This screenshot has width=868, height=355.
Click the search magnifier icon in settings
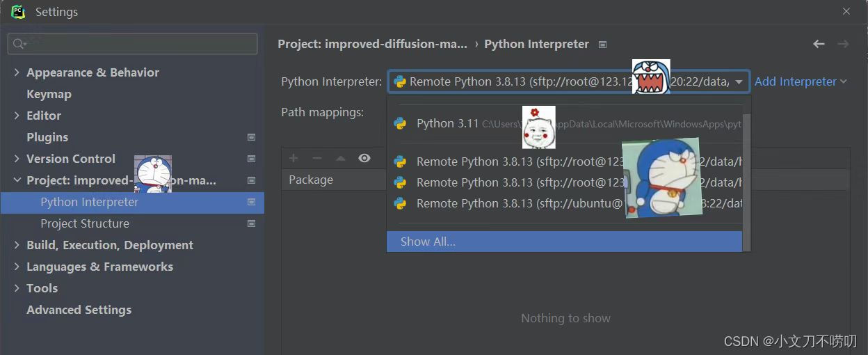coord(19,44)
